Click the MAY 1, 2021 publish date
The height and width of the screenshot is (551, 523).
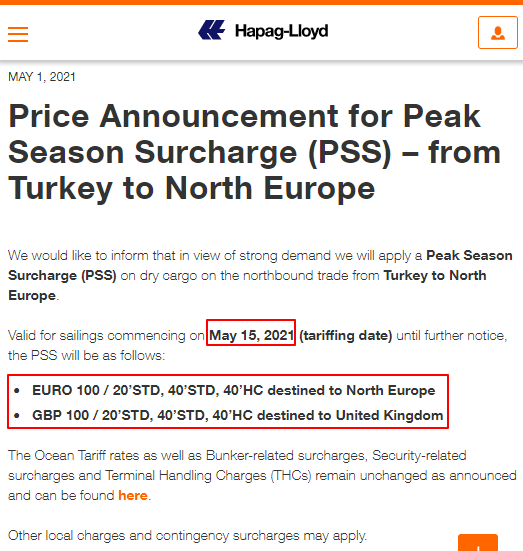point(42,77)
